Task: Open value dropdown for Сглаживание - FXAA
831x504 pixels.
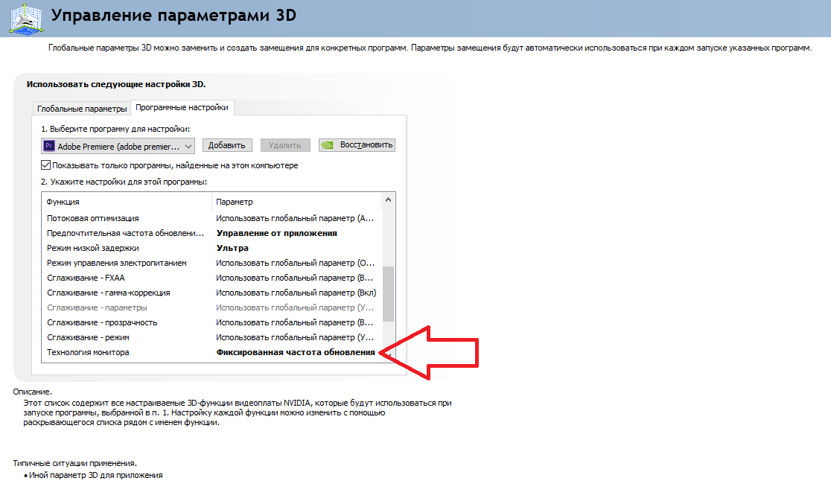Action: (295, 278)
